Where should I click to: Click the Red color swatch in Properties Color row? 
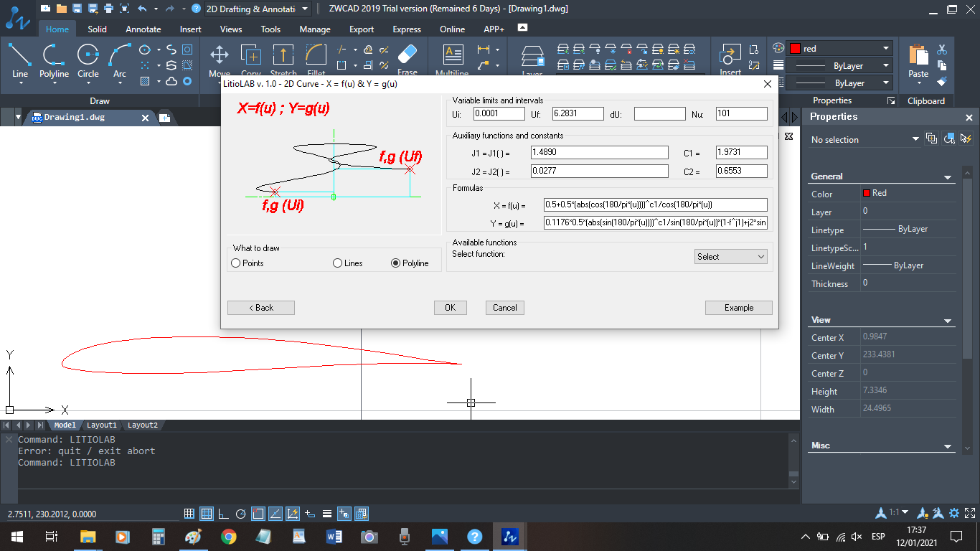pos(866,193)
